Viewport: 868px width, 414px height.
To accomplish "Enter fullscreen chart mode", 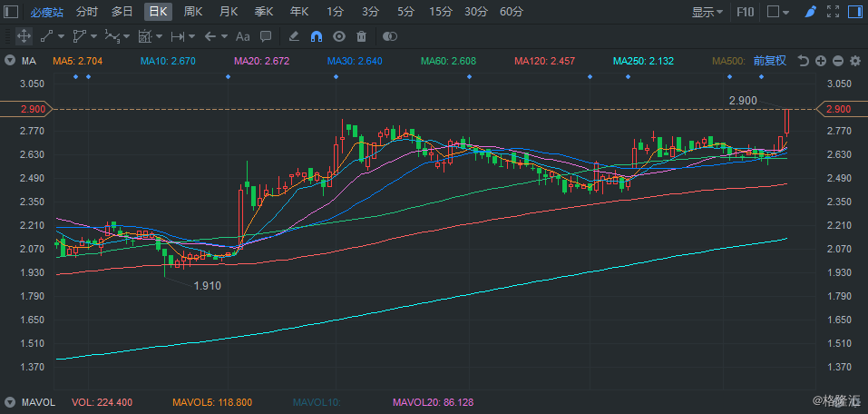I will point(833,12).
